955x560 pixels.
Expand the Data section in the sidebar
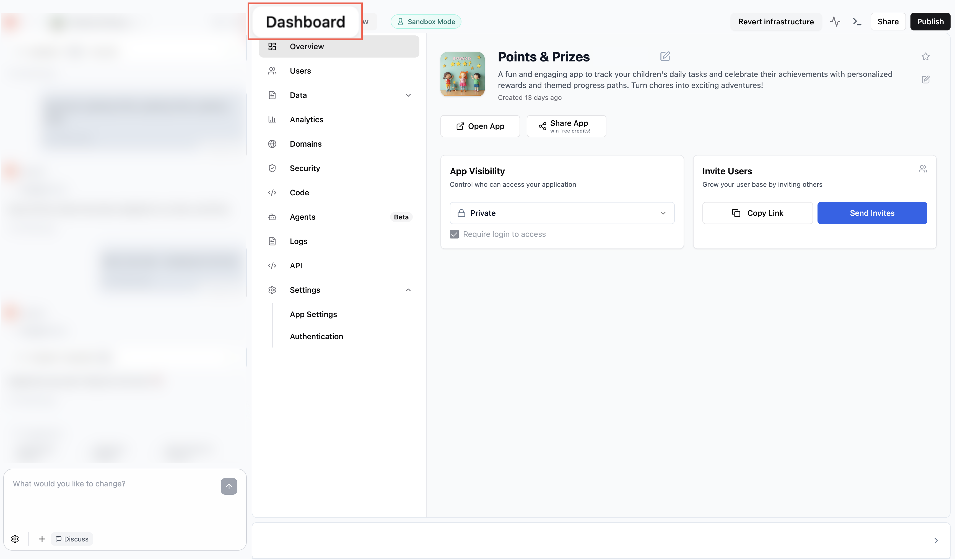coord(408,95)
